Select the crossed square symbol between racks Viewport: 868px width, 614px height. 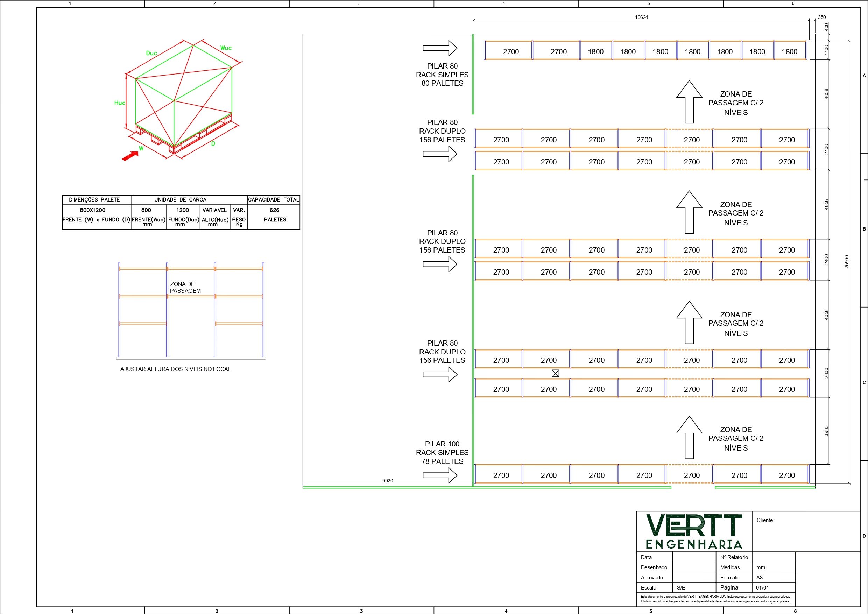555,374
